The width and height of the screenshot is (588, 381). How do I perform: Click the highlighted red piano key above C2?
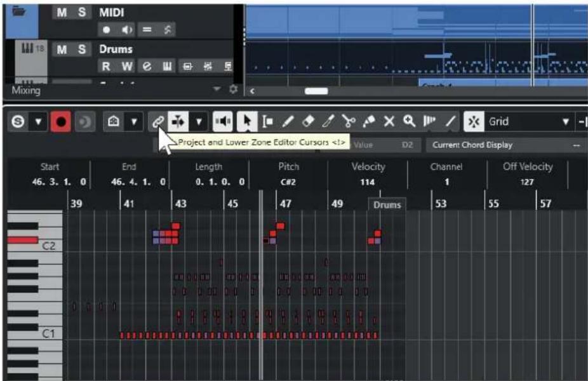23,240
